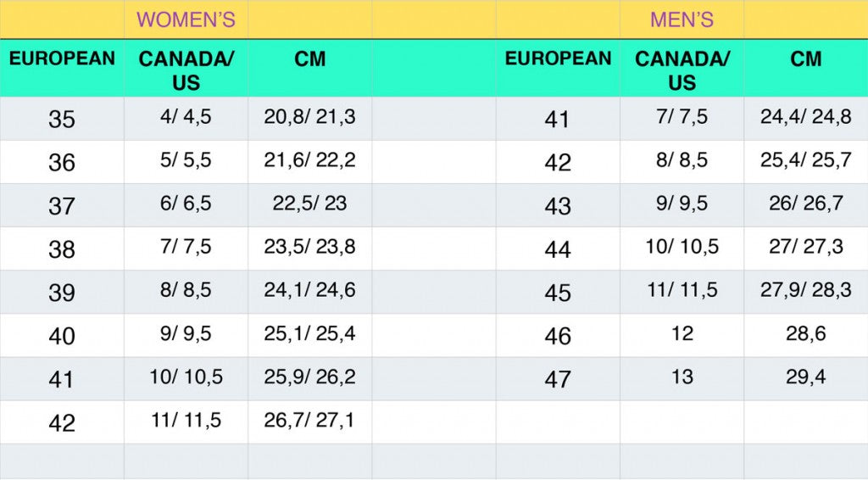The image size is (868, 480).
Task: Click European size 35 cell
Action: coord(62,119)
